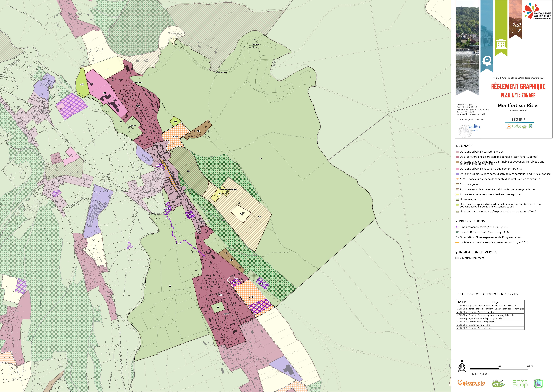554x392 pixels.
Task: Click the orange checkered AUb2 legend swatch
Action: [457, 179]
